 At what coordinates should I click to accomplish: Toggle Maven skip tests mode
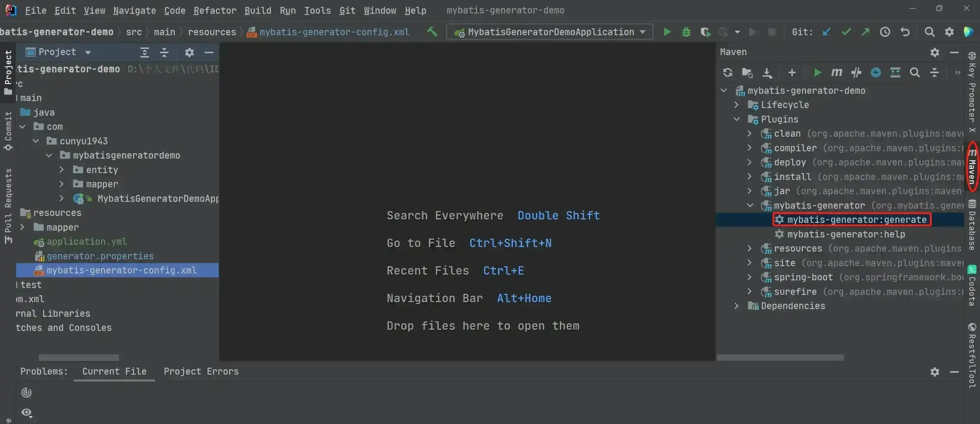[875, 72]
